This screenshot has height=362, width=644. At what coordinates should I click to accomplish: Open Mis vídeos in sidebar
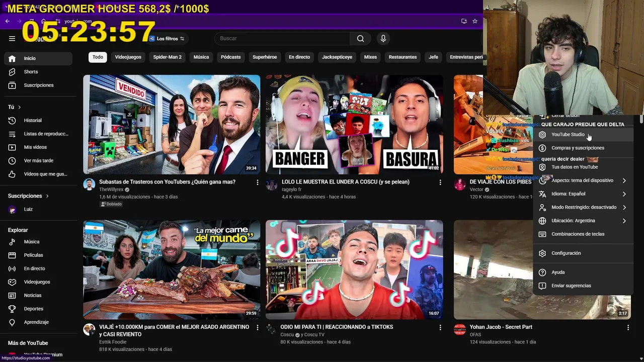coord(38,147)
